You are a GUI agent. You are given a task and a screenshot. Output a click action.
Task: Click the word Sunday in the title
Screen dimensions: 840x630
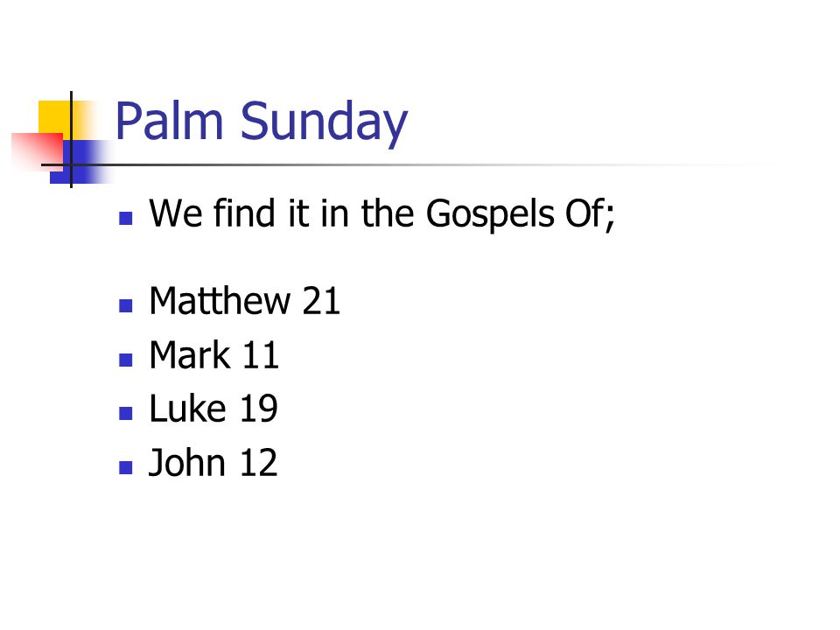[324, 123]
